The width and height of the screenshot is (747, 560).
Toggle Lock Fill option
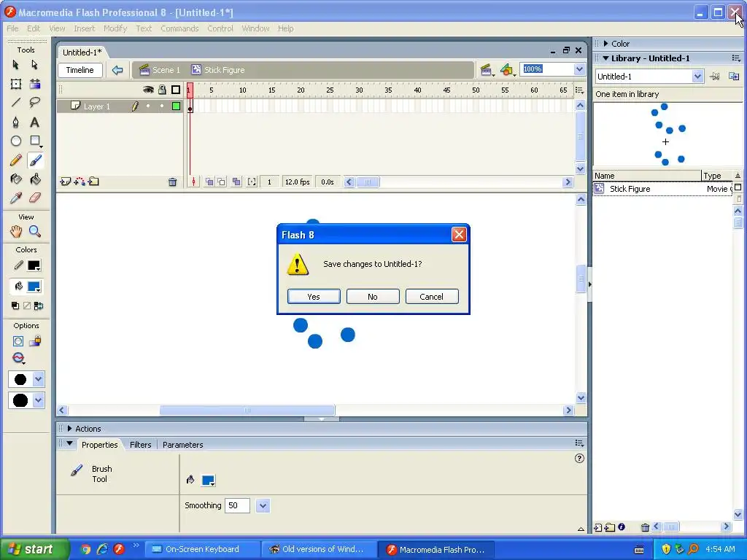coord(35,341)
